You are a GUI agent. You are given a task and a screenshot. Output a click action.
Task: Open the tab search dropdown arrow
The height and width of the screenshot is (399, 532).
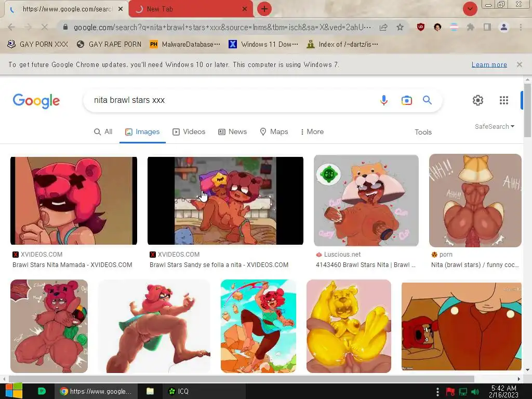[x=470, y=9]
